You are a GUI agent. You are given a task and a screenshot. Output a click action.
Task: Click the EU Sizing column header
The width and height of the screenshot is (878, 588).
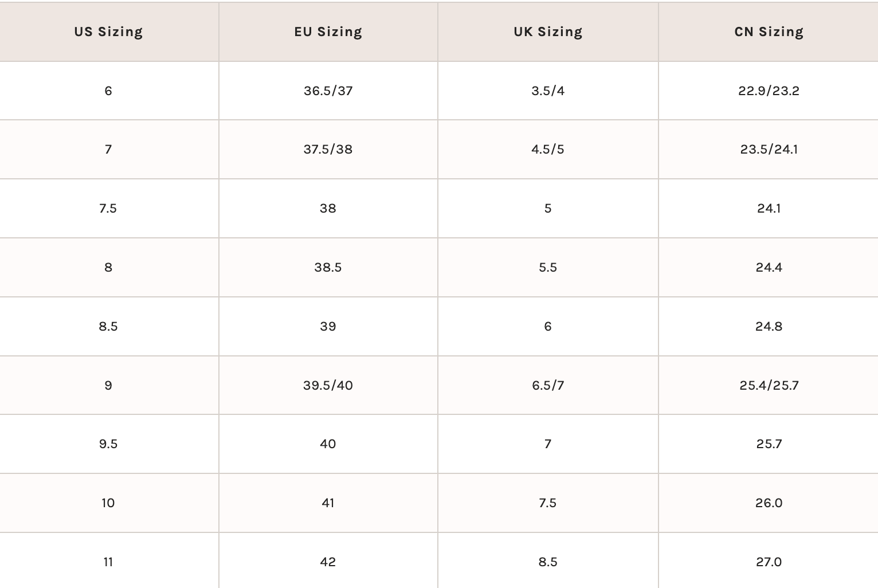pos(328,32)
